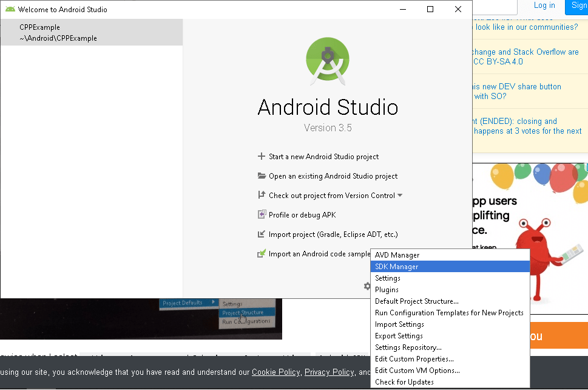Minimize the Welcome to Android Studio window
This screenshot has height=390, width=588.
[403, 9]
